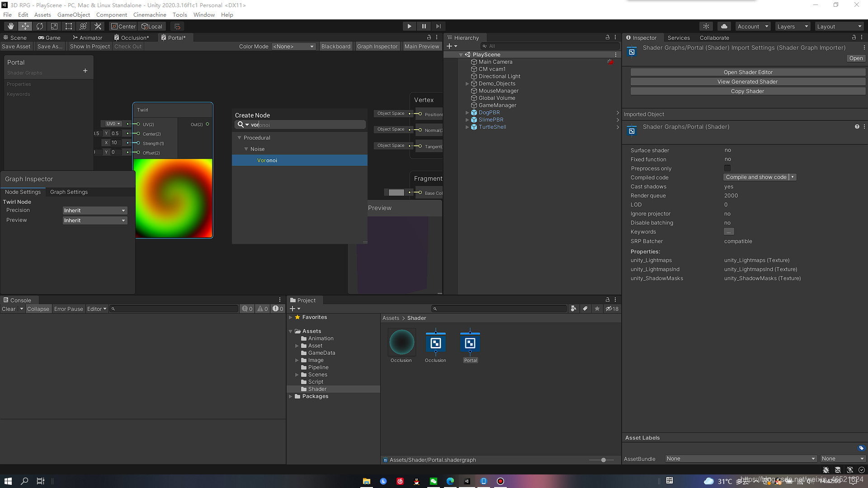Click the Pause button

[424, 26]
